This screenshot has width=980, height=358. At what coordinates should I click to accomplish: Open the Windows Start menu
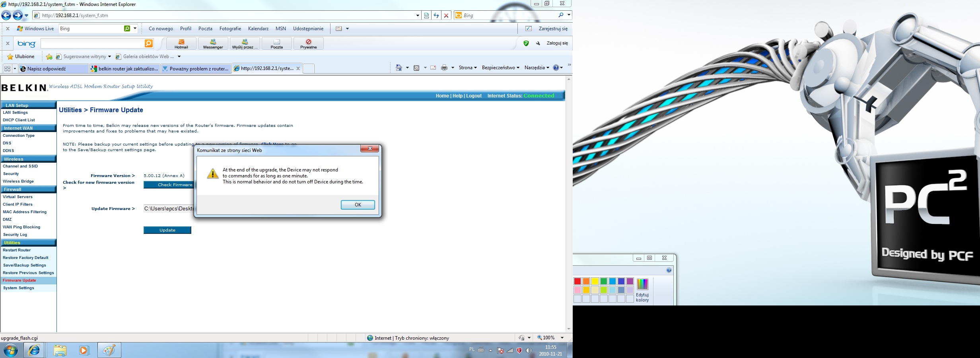[x=10, y=350]
